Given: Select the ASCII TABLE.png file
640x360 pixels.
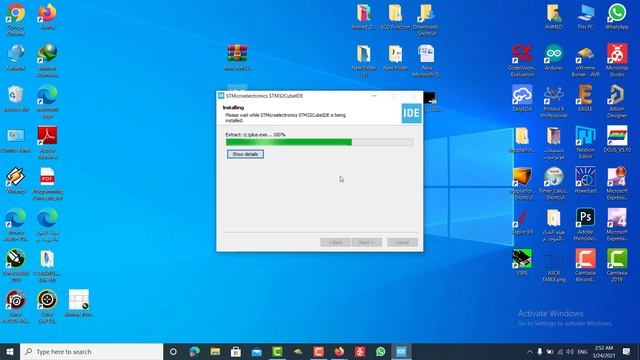Looking at the screenshot, I should coord(553,268).
